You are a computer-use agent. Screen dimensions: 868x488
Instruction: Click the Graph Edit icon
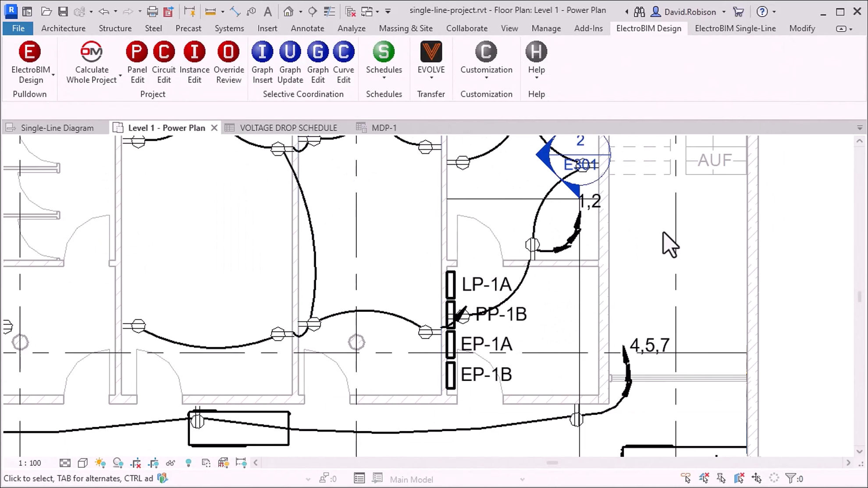click(x=317, y=52)
